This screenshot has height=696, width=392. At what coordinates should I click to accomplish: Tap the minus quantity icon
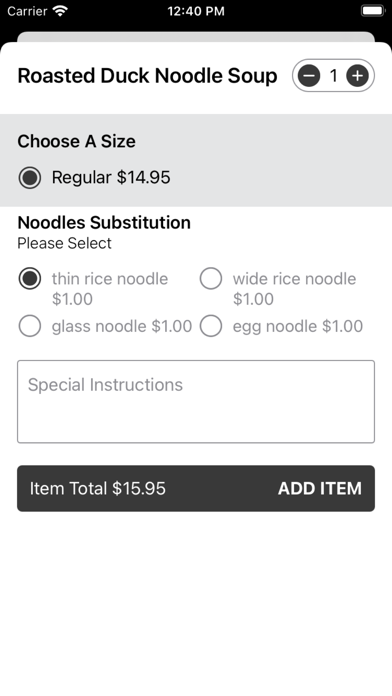click(x=309, y=76)
